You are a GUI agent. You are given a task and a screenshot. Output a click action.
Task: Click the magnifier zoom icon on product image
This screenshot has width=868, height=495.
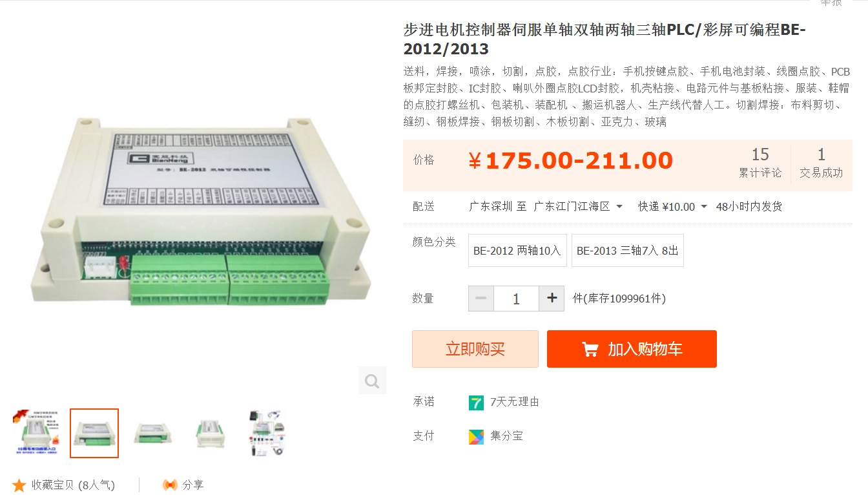[x=372, y=381]
